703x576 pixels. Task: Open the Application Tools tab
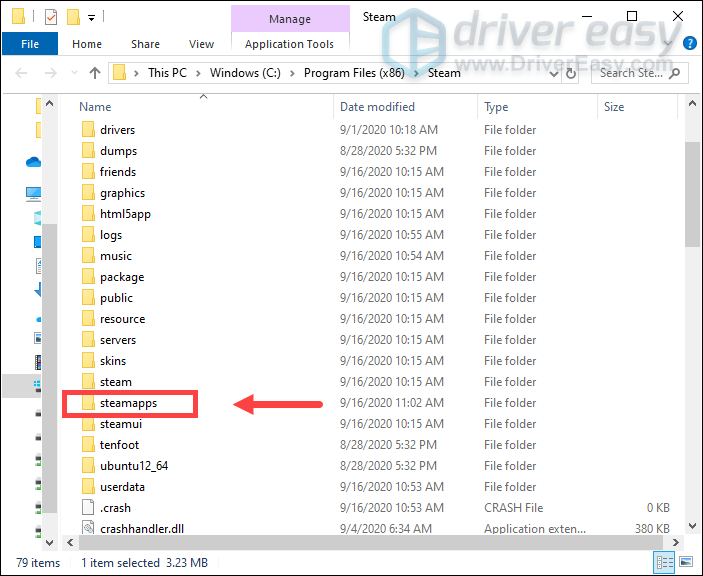(x=290, y=44)
